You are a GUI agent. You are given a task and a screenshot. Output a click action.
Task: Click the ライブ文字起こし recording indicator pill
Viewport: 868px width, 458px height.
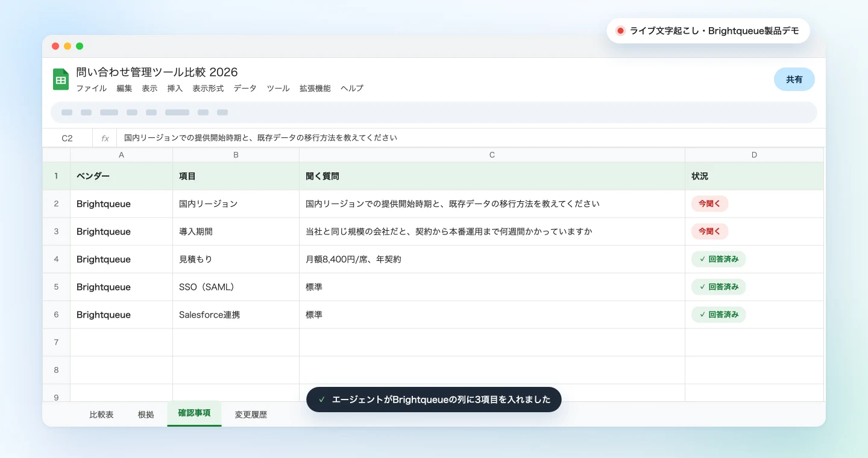pos(708,31)
